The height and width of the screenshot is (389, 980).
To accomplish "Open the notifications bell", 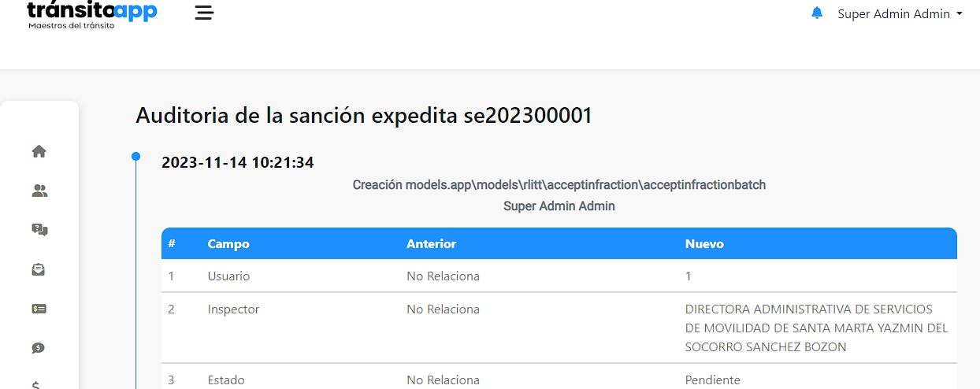I will point(817,13).
